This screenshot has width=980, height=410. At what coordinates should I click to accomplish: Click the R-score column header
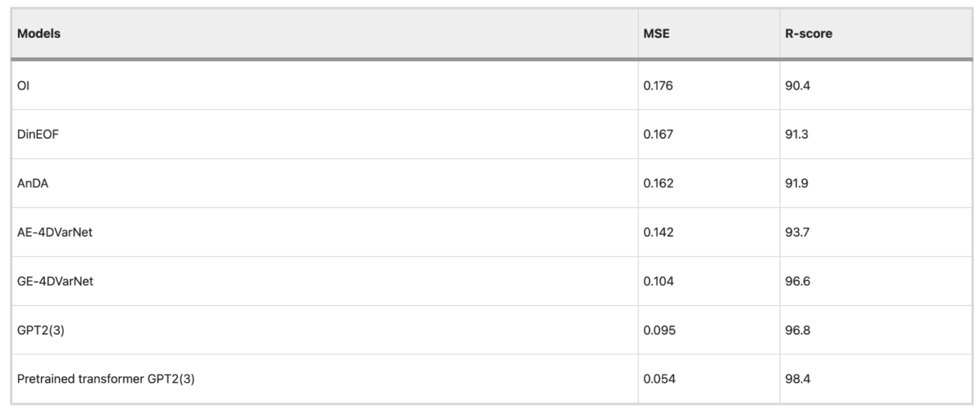coord(808,34)
